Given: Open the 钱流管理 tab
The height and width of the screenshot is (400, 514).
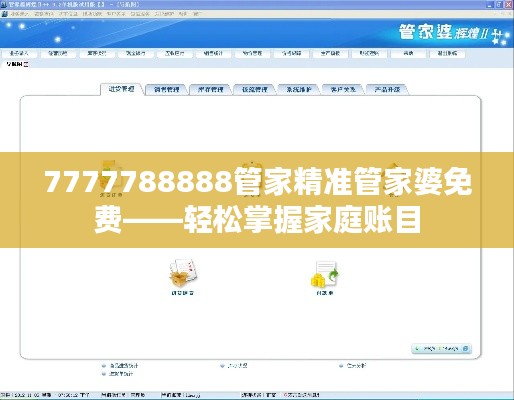Looking at the screenshot, I should click(255, 89).
